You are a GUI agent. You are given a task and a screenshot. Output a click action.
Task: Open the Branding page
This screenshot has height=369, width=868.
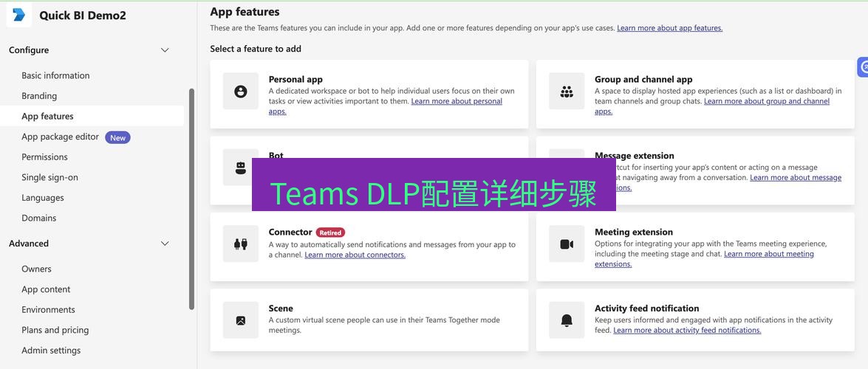39,96
